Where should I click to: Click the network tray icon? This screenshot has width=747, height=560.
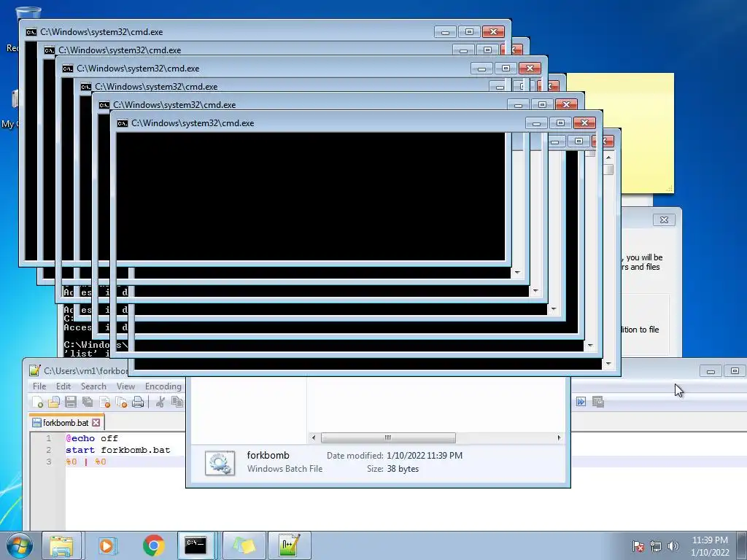656,546
